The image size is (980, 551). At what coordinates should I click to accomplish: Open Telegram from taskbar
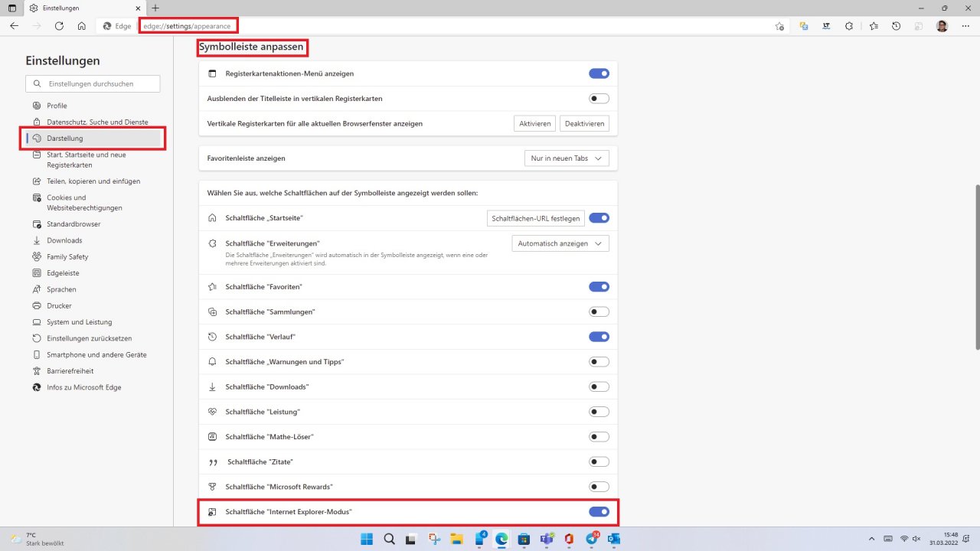[591, 539]
